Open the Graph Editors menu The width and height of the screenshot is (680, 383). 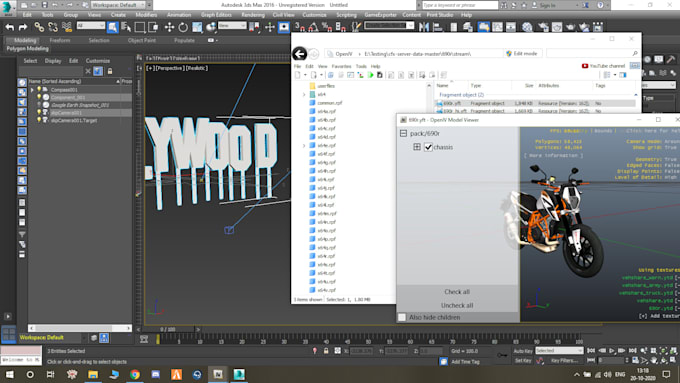point(216,15)
